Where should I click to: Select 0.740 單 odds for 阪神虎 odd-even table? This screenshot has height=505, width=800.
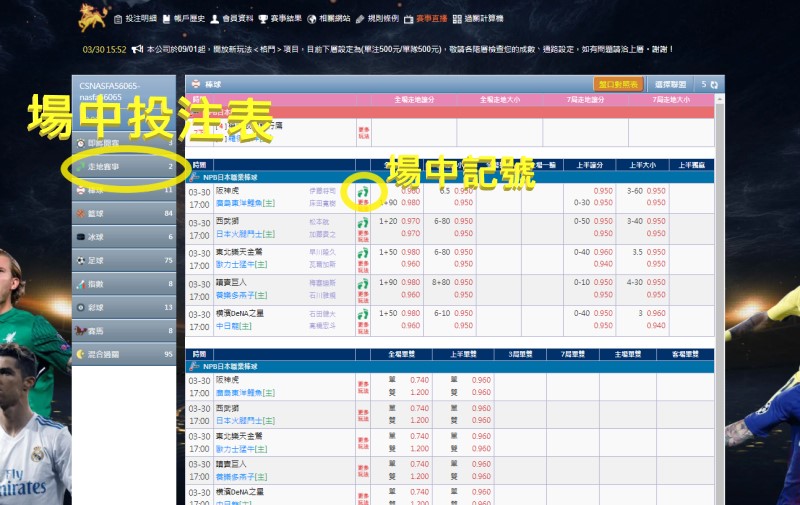pyautogui.click(x=419, y=380)
